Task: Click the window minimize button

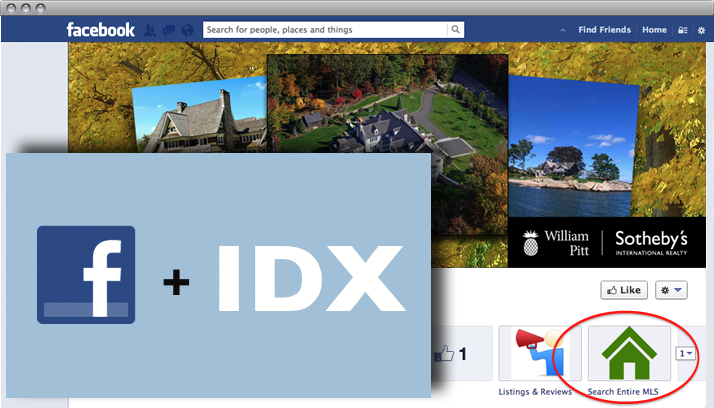Action: pos(26,8)
